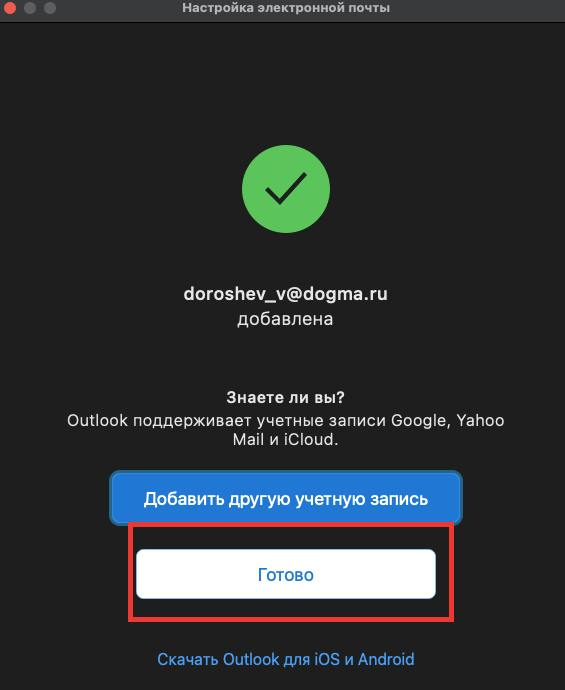Open the Скачать Outlook для iOS и Android link
565x690 pixels.
[x=286, y=659]
